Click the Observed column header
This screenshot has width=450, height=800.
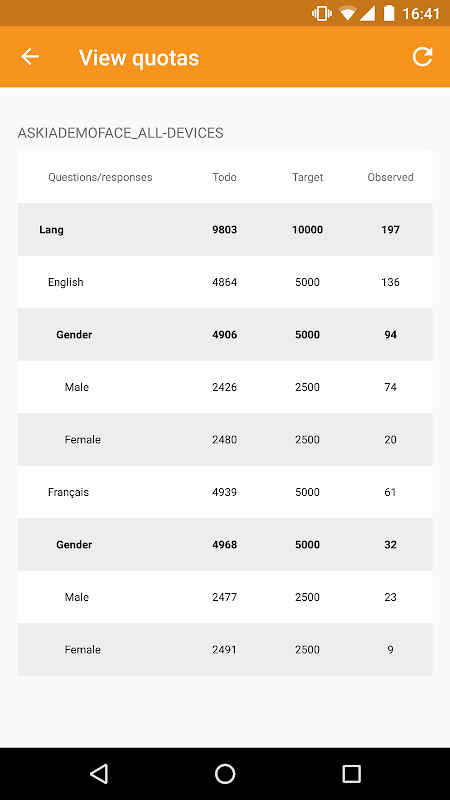(x=390, y=177)
